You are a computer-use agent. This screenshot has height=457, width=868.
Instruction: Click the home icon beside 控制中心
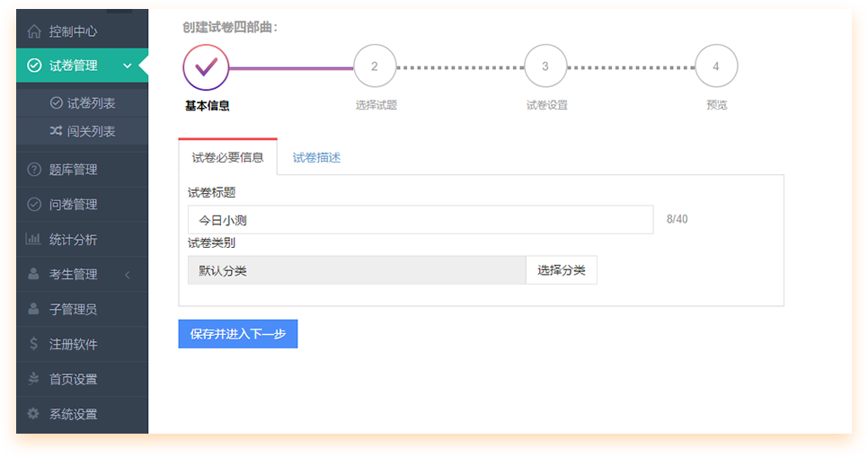pyautogui.click(x=34, y=31)
